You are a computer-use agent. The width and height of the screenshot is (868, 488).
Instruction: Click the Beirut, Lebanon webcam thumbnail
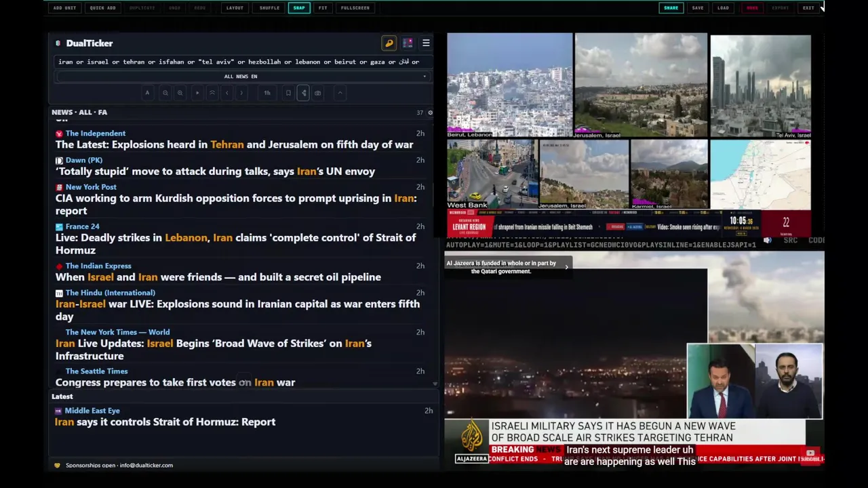[x=509, y=85]
